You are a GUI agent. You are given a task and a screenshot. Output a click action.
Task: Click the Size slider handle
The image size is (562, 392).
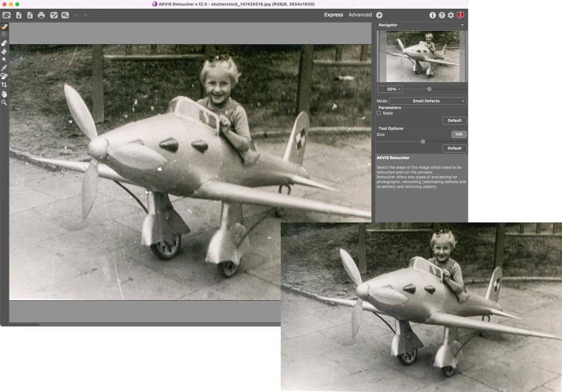point(423,141)
